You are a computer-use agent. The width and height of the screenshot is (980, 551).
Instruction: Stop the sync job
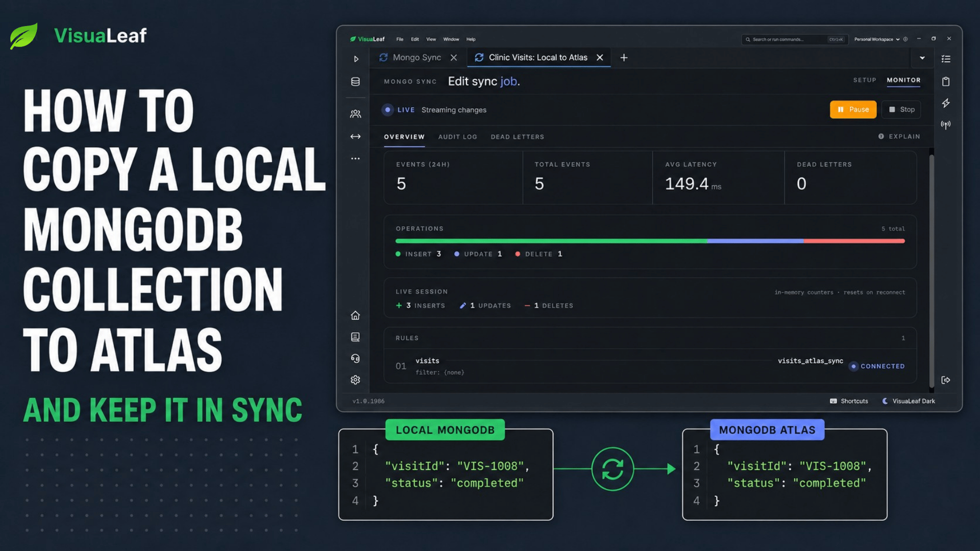[901, 110]
